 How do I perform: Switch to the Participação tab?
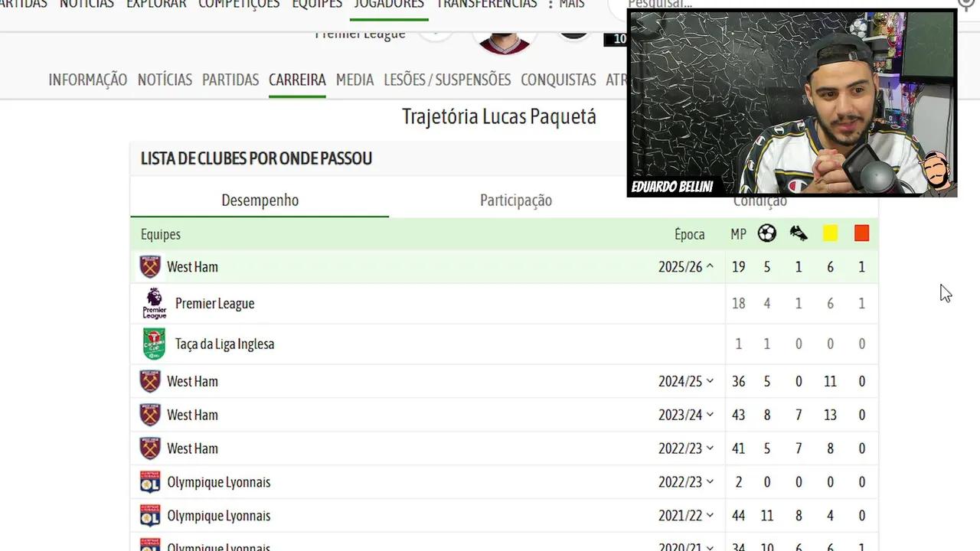(516, 201)
